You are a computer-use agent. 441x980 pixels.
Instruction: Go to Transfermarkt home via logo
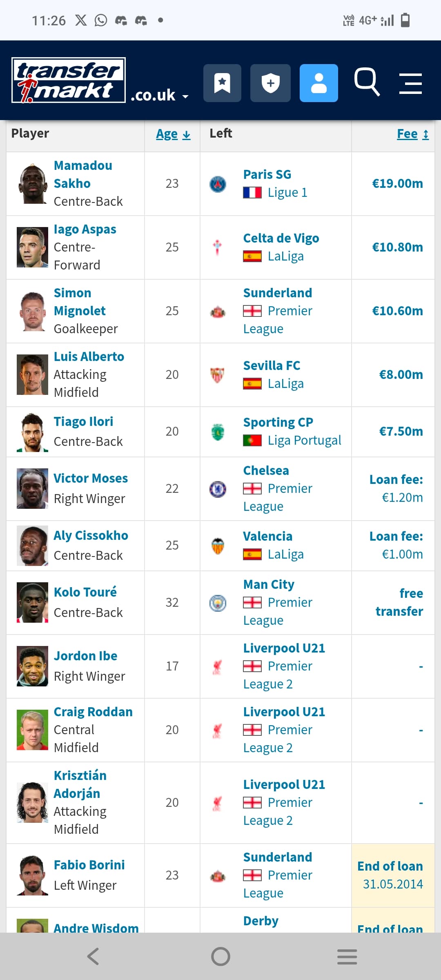69,80
